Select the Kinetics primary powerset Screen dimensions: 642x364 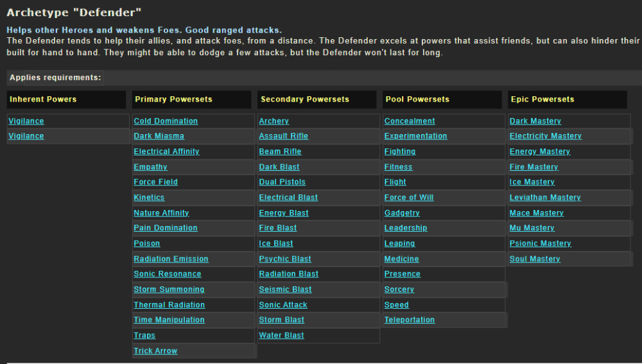click(149, 198)
